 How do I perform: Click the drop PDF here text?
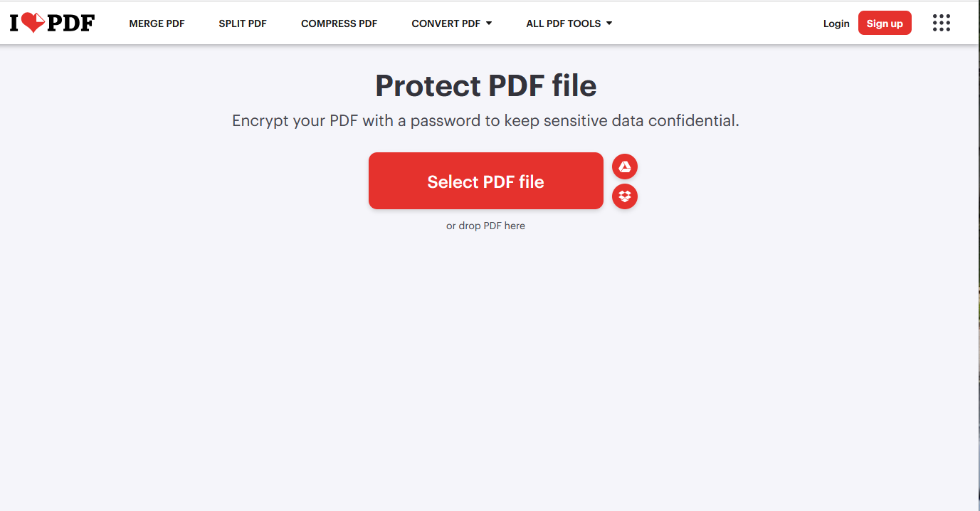pyautogui.click(x=485, y=225)
